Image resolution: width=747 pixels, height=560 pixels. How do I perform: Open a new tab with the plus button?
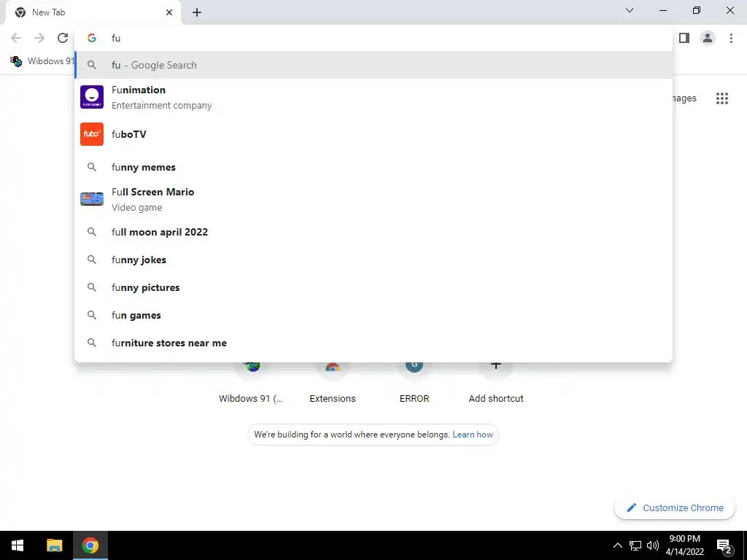(x=197, y=12)
